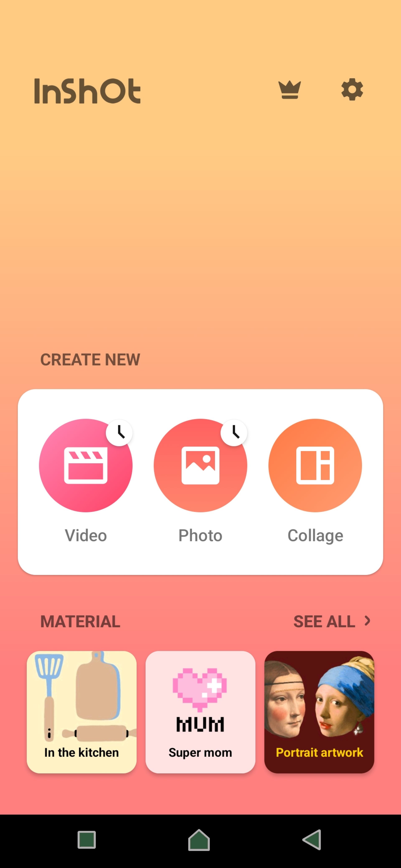This screenshot has height=868, width=401.
Task: Open the Collage maker tool
Action: 315,465
